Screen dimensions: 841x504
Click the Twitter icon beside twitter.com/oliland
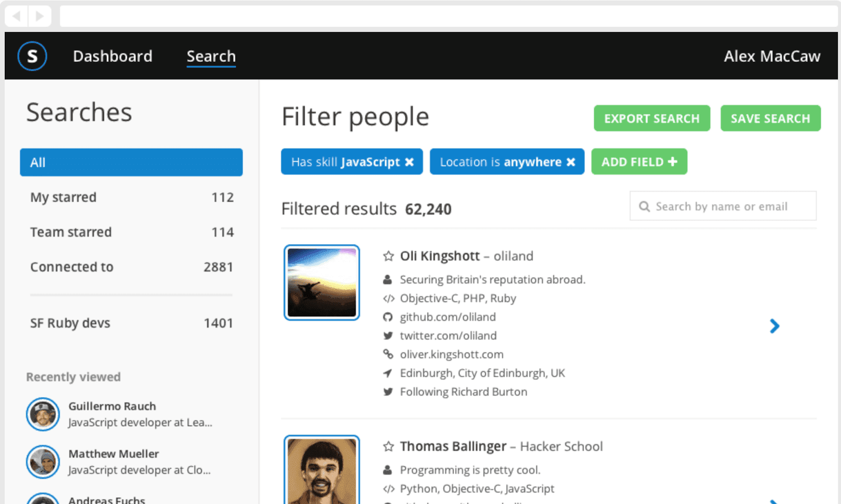pyautogui.click(x=388, y=335)
